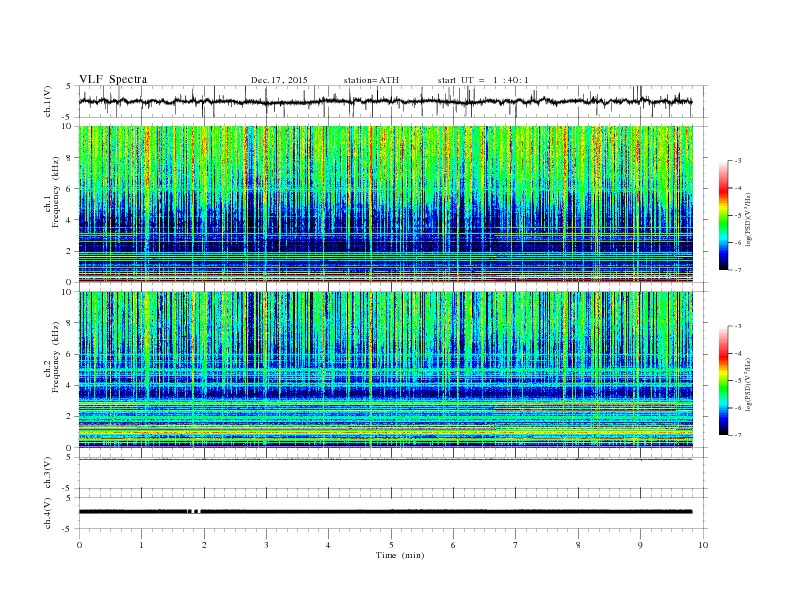792x612 pixels.
Task: Click the "ch.3(V)" axis label
Action: (x=48, y=473)
